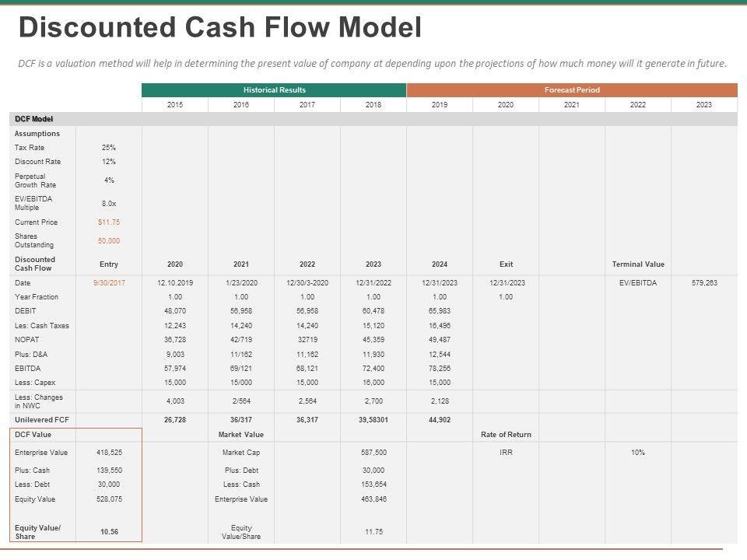
Task: Click the Market Cap 587,500 value
Action: [373, 453]
